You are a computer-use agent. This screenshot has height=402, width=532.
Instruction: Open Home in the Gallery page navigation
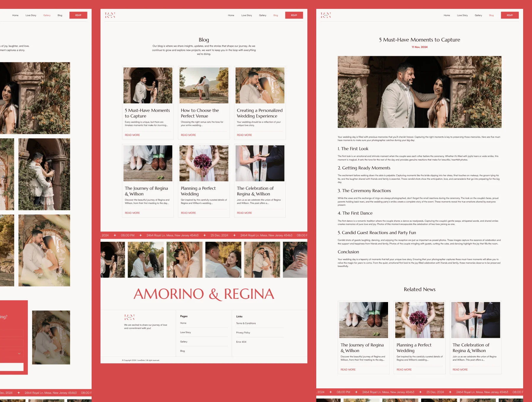pos(15,15)
